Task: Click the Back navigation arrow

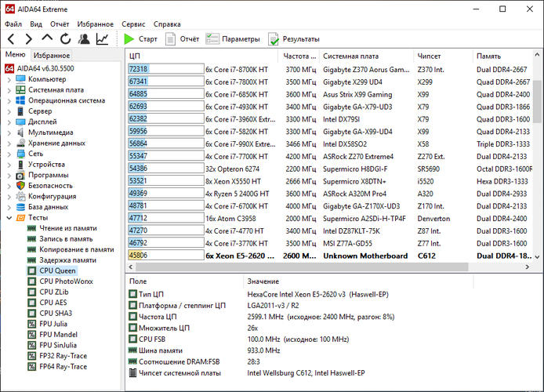Action: [11, 39]
